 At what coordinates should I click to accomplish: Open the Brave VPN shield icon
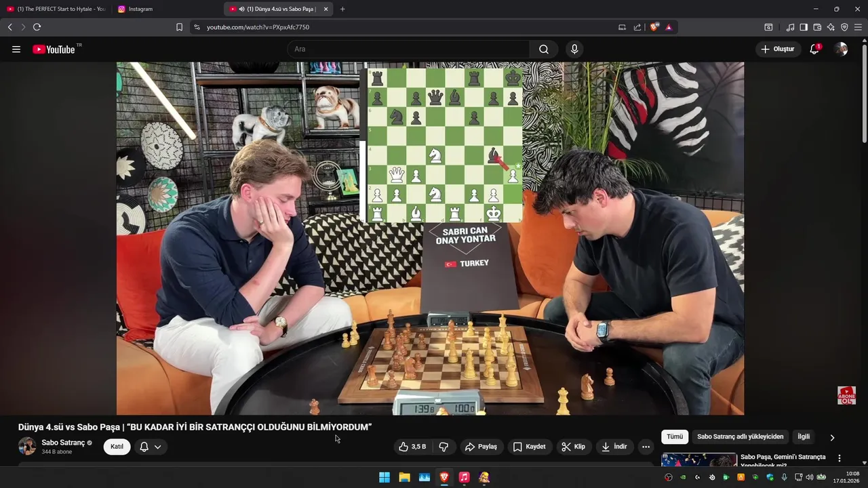[x=844, y=27]
